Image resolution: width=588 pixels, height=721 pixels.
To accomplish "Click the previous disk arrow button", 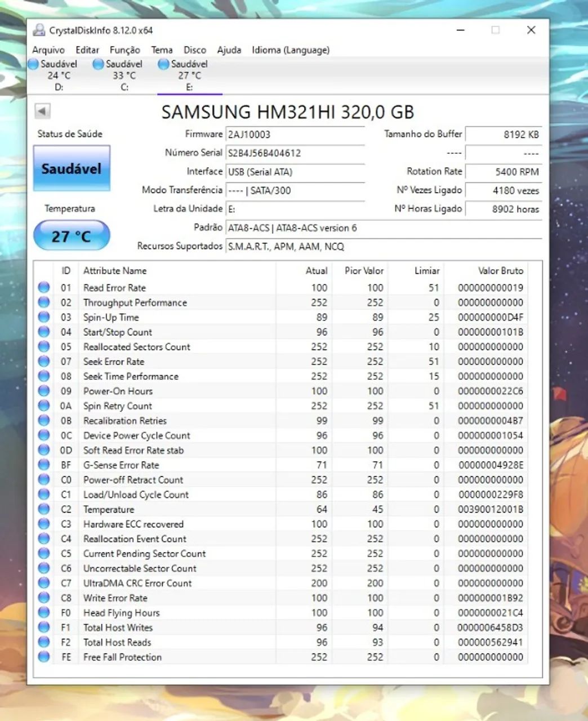I will tap(42, 111).
